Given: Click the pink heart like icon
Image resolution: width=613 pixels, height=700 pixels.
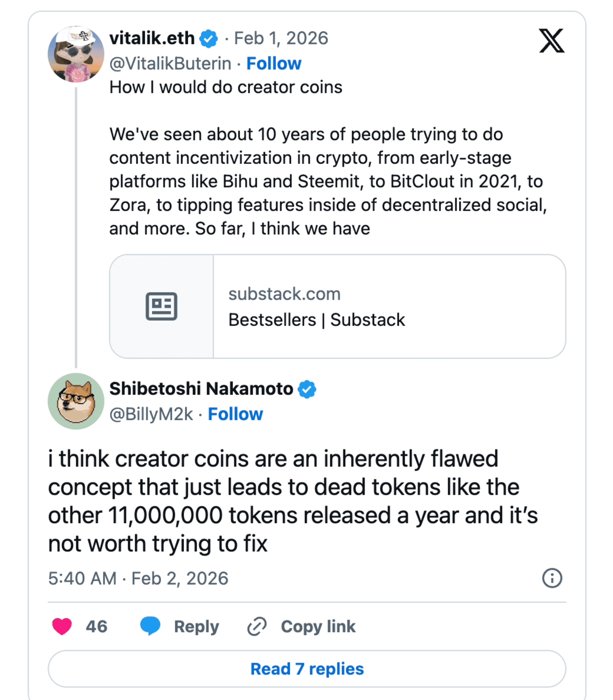Looking at the screenshot, I should [x=62, y=626].
